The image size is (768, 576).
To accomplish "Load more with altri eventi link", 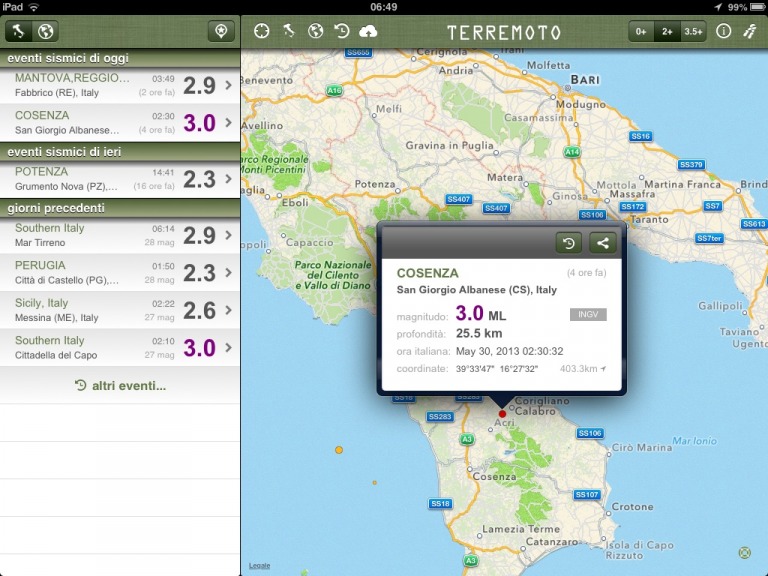I will point(120,385).
